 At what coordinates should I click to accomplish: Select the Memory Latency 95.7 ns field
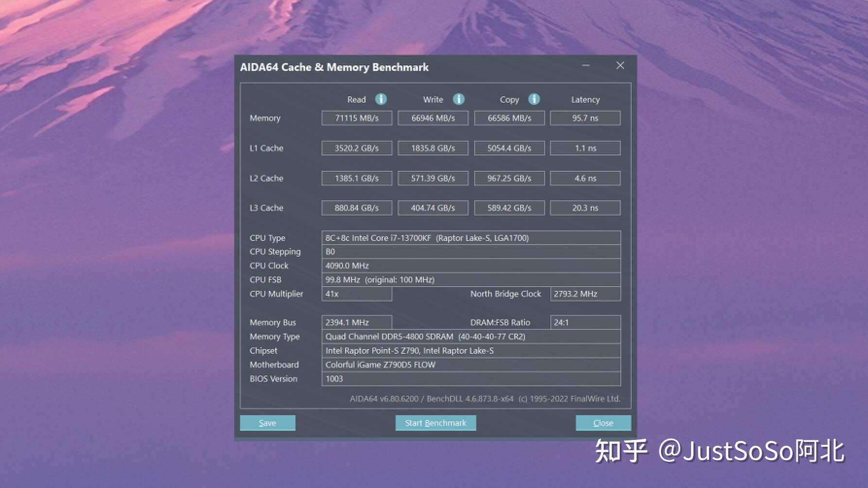click(585, 118)
